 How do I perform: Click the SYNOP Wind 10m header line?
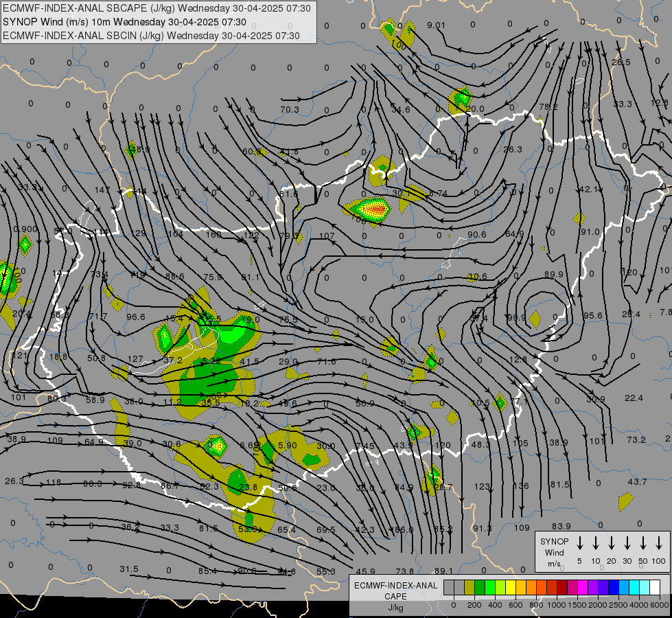click(x=124, y=22)
